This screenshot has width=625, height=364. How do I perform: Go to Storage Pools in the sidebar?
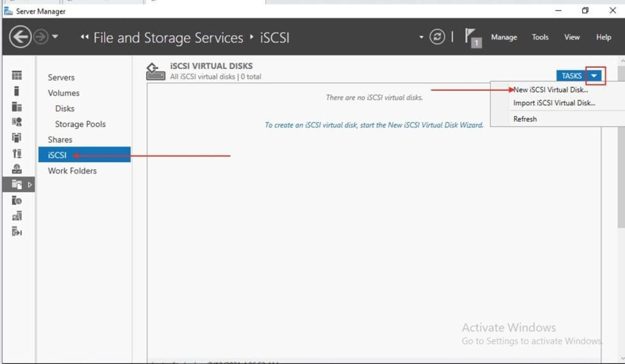point(80,124)
